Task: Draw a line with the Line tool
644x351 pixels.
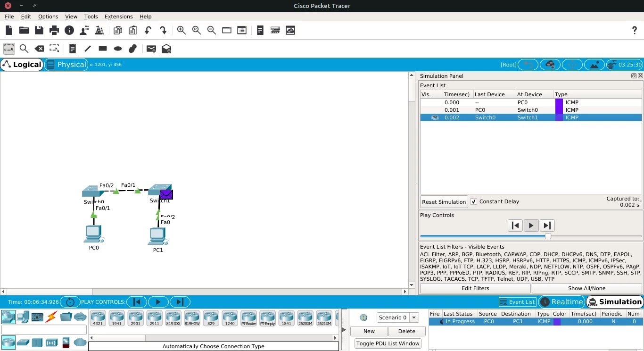Action: tap(88, 49)
